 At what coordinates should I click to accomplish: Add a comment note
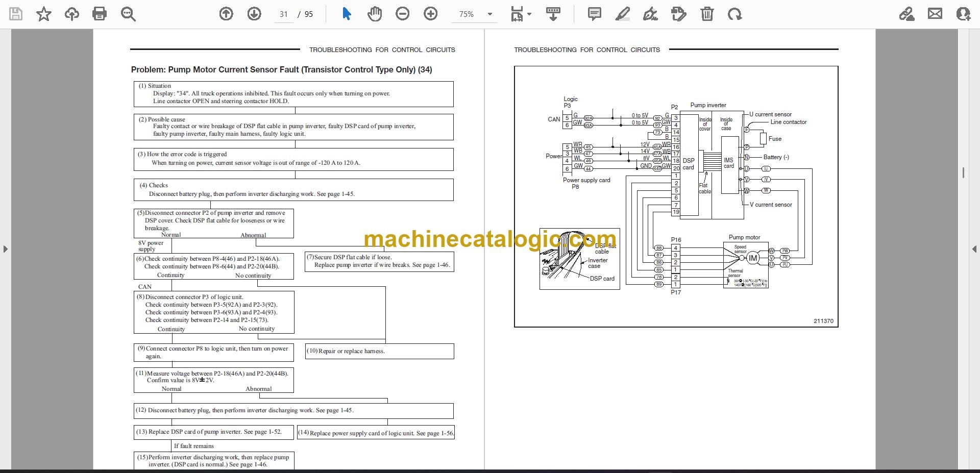[595, 14]
